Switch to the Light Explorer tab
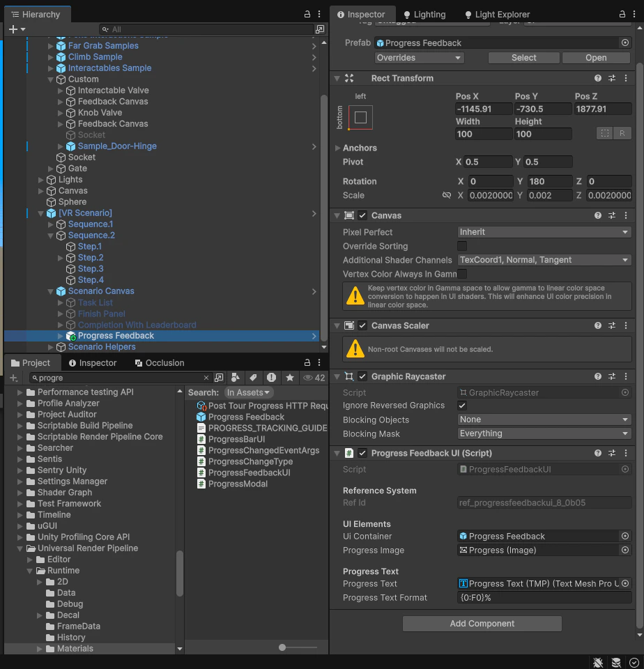The width and height of the screenshot is (644, 669). tap(498, 15)
